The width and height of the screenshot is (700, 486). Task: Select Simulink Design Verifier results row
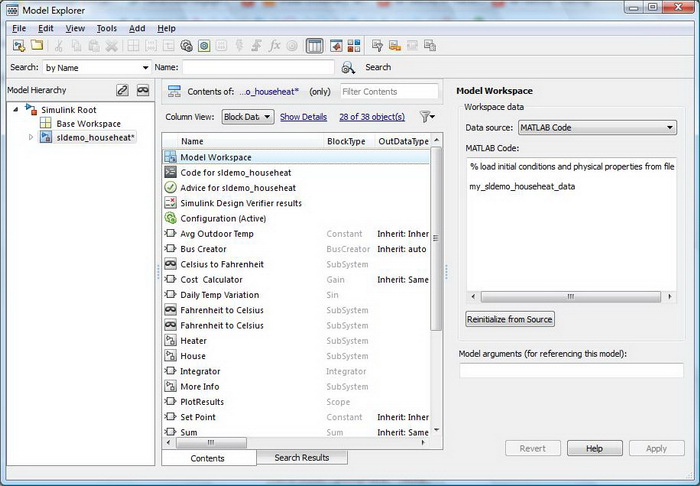pyautogui.click(x=296, y=203)
